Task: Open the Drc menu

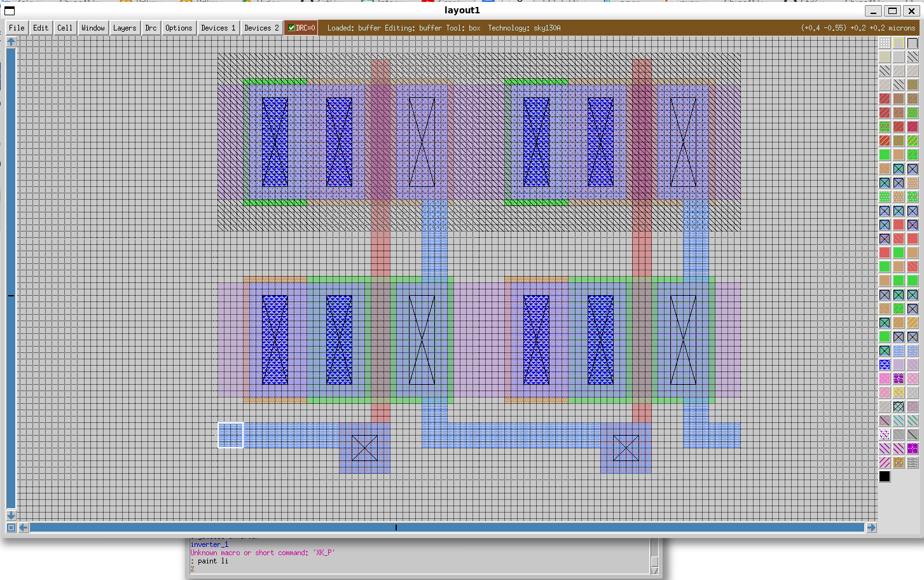Action: [151, 28]
